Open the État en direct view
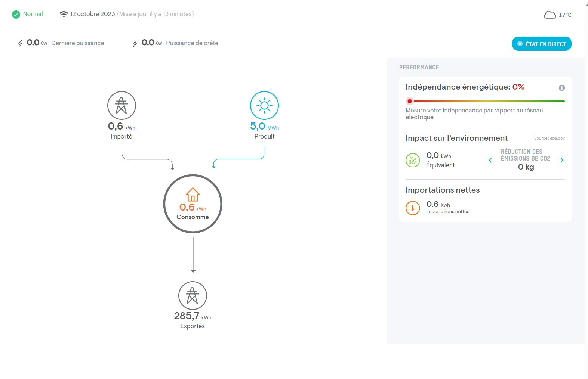Screen dimensions: 588x379 pyautogui.click(x=541, y=44)
